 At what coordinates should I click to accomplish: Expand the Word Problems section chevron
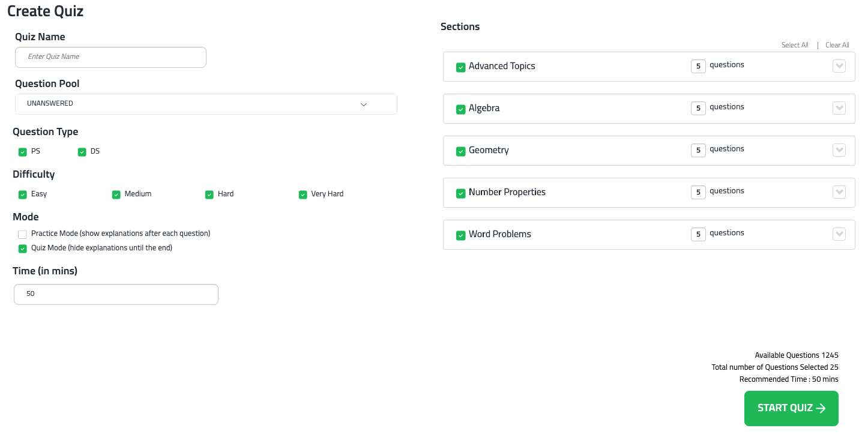coord(839,234)
